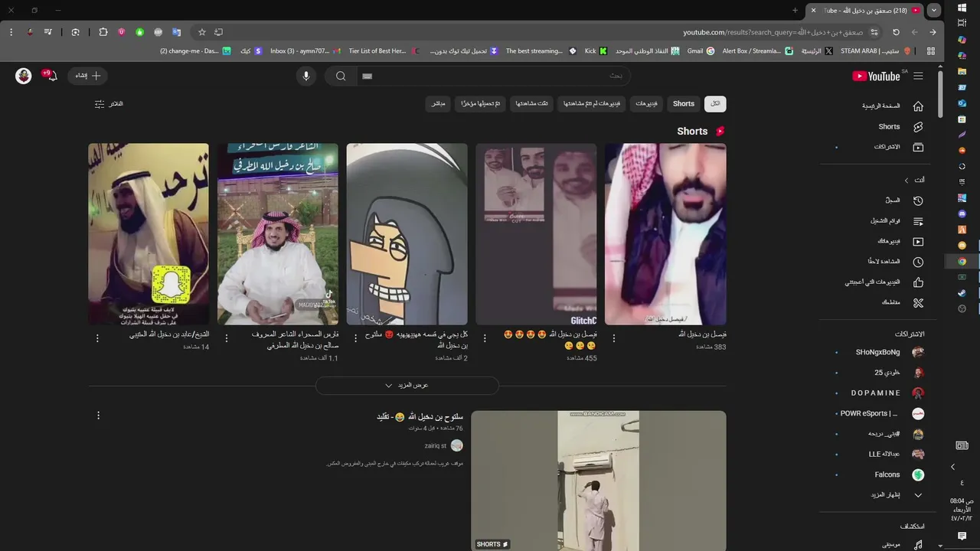Open the search Filters (الفلاتر) control
980x551 pixels.
click(109, 104)
